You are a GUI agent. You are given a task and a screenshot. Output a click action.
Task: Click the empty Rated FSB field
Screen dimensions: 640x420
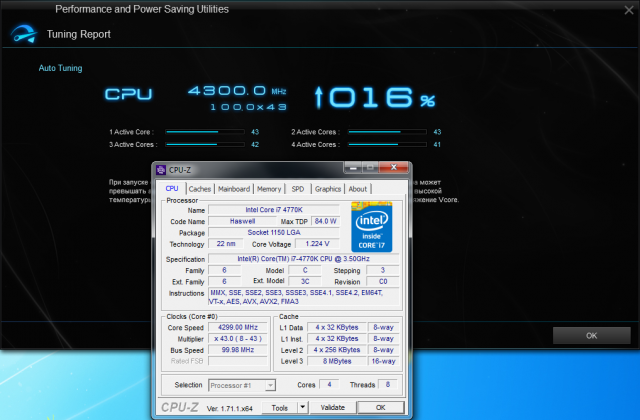click(x=238, y=361)
